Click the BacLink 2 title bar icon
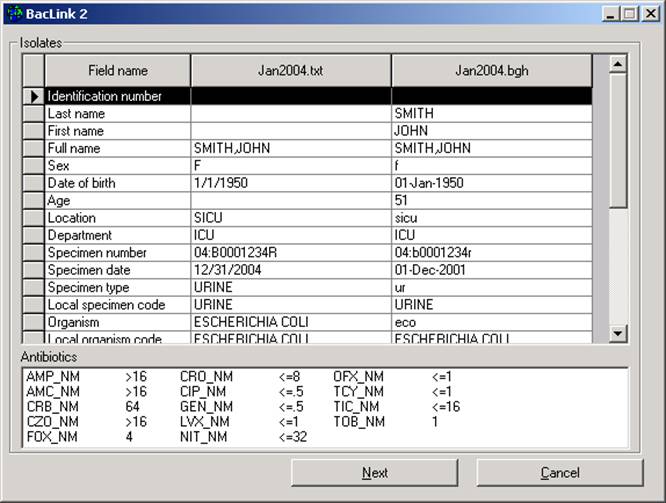The width and height of the screenshot is (666, 503). pyautogui.click(x=15, y=13)
